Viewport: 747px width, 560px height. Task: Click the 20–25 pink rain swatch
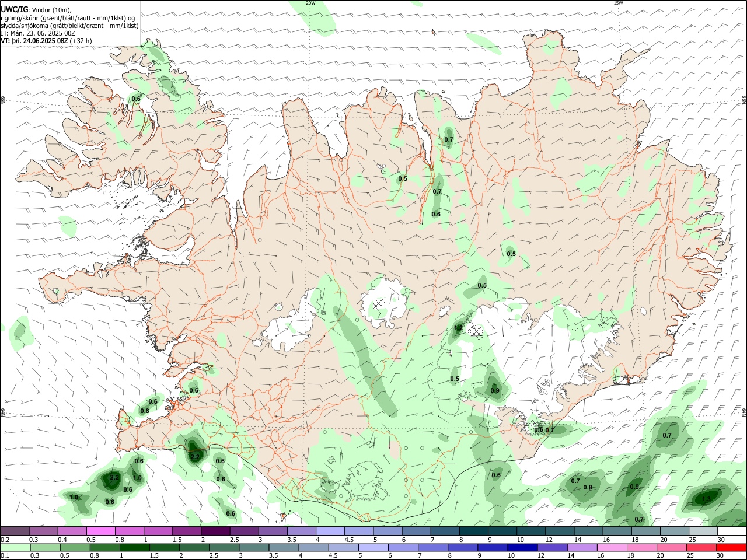[672, 548]
